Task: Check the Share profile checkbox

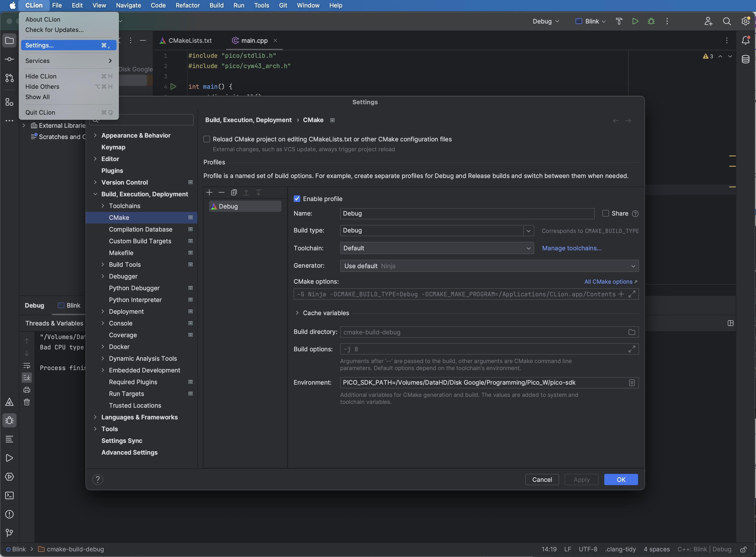Action: [606, 213]
